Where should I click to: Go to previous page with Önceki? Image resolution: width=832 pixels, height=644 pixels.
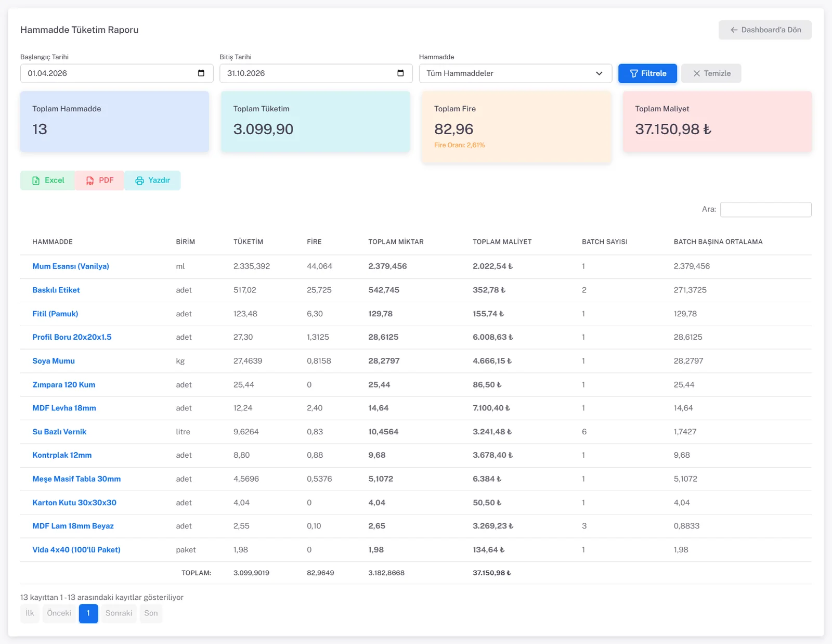pos(59,613)
